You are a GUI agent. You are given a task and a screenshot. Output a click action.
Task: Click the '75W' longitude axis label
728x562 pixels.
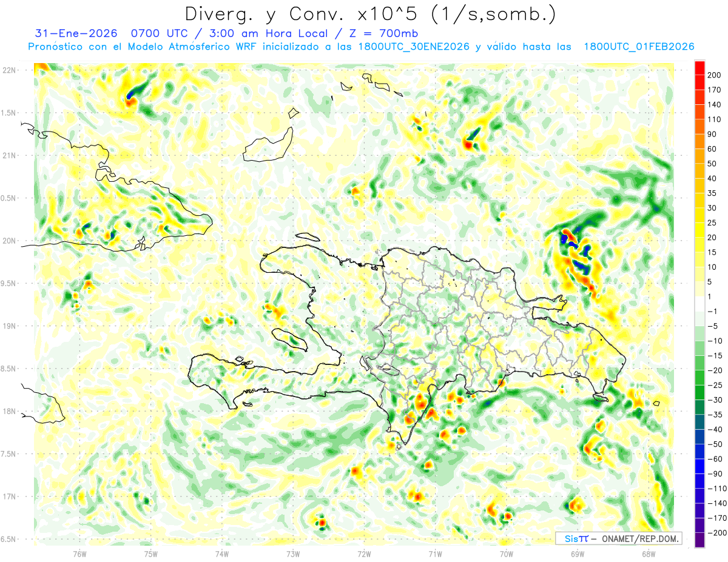[x=150, y=554]
